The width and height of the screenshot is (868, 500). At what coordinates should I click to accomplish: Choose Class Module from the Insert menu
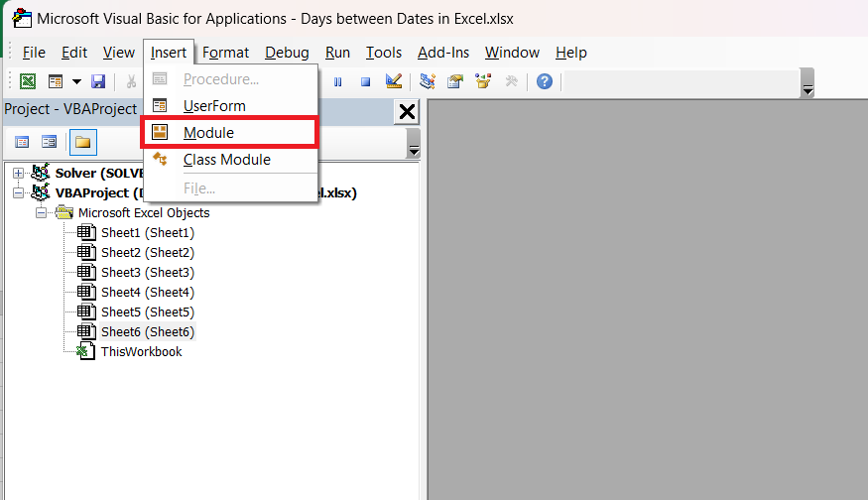(230, 160)
